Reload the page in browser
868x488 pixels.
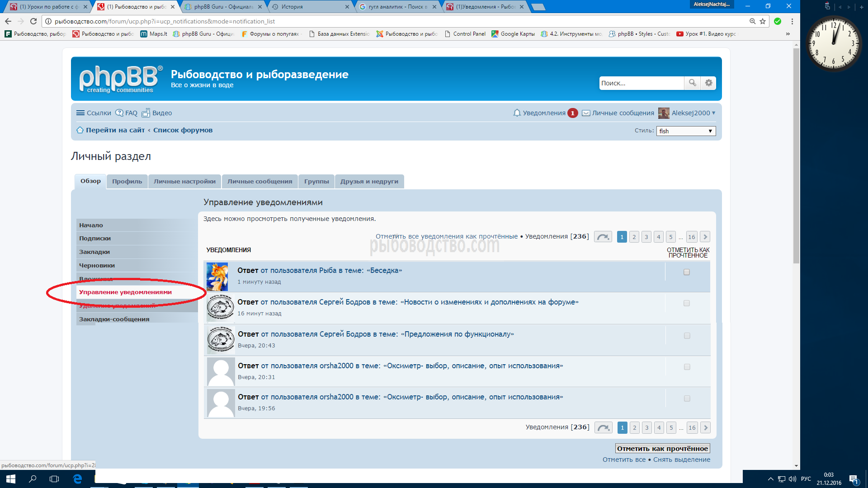33,21
